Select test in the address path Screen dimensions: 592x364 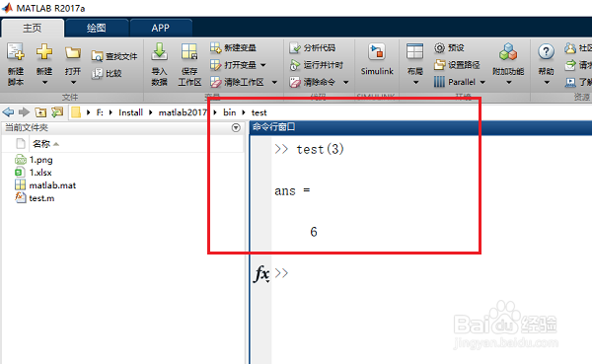click(259, 112)
